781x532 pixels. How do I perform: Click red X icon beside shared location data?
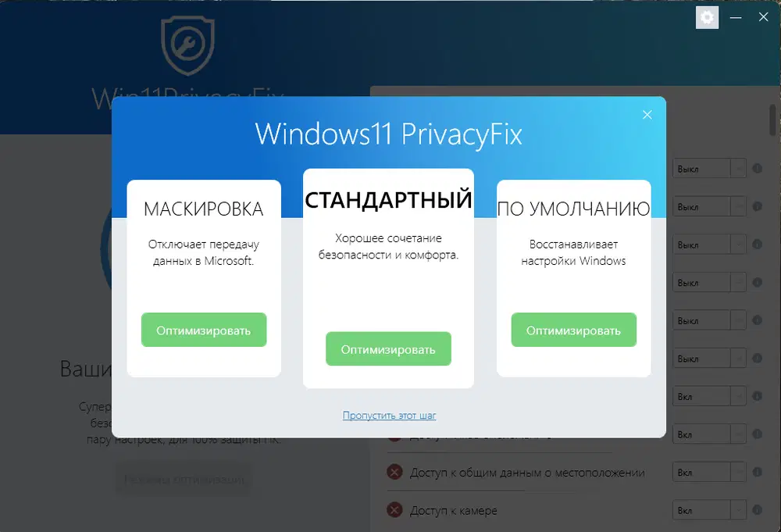pyautogui.click(x=394, y=472)
